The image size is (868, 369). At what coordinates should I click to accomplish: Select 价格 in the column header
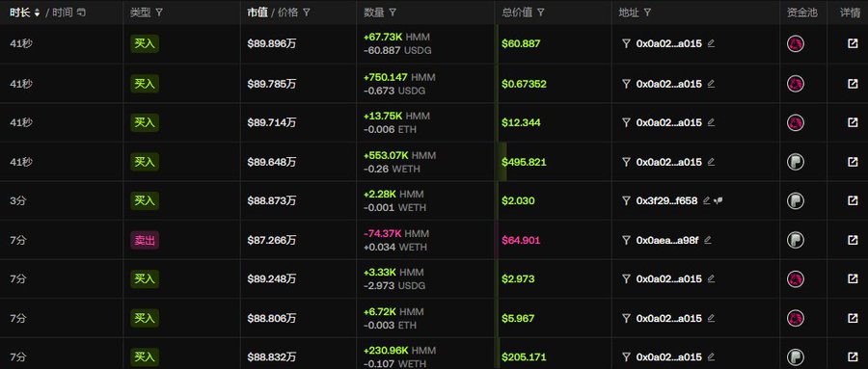pyautogui.click(x=287, y=13)
